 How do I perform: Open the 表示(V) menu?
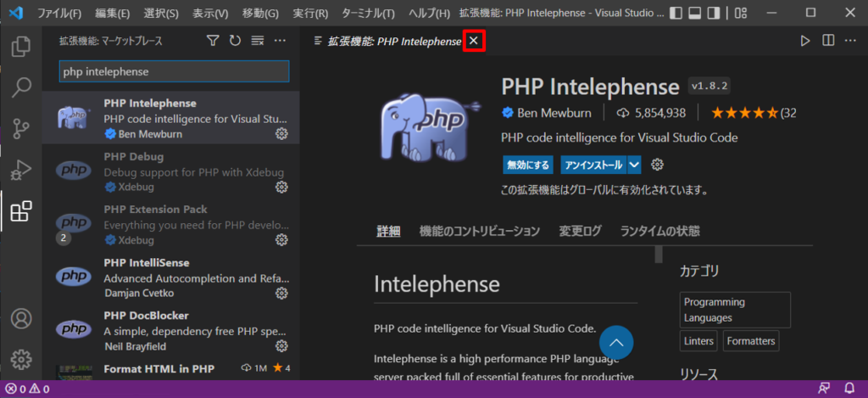(210, 13)
